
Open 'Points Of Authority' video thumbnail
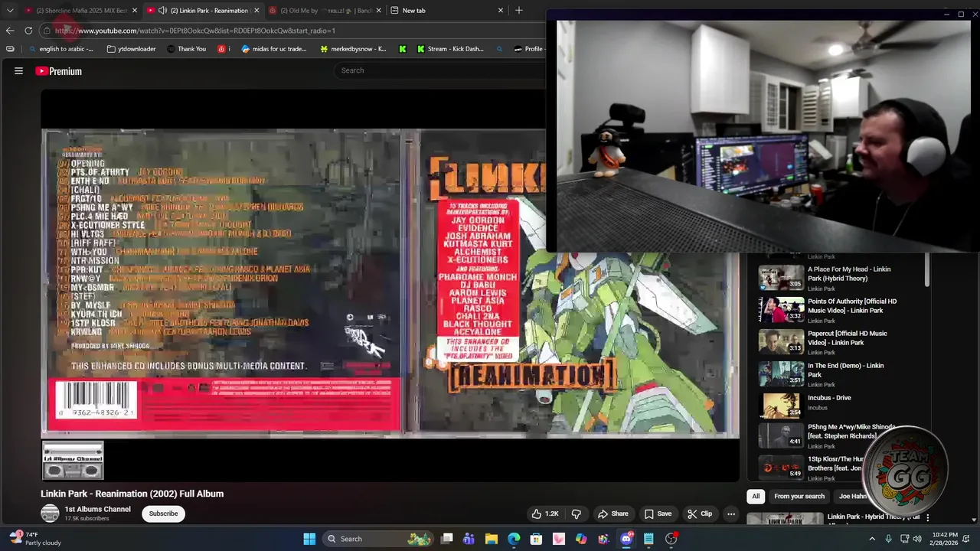coord(781,309)
